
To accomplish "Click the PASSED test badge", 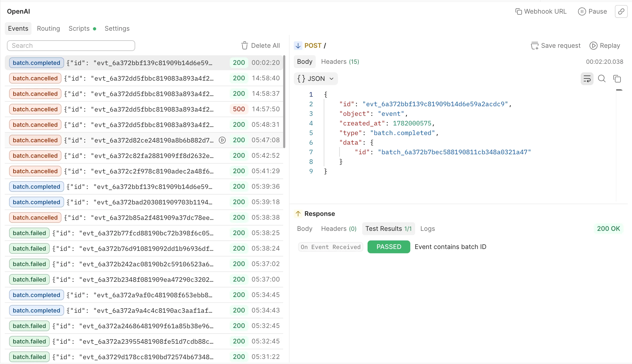I will click(389, 247).
